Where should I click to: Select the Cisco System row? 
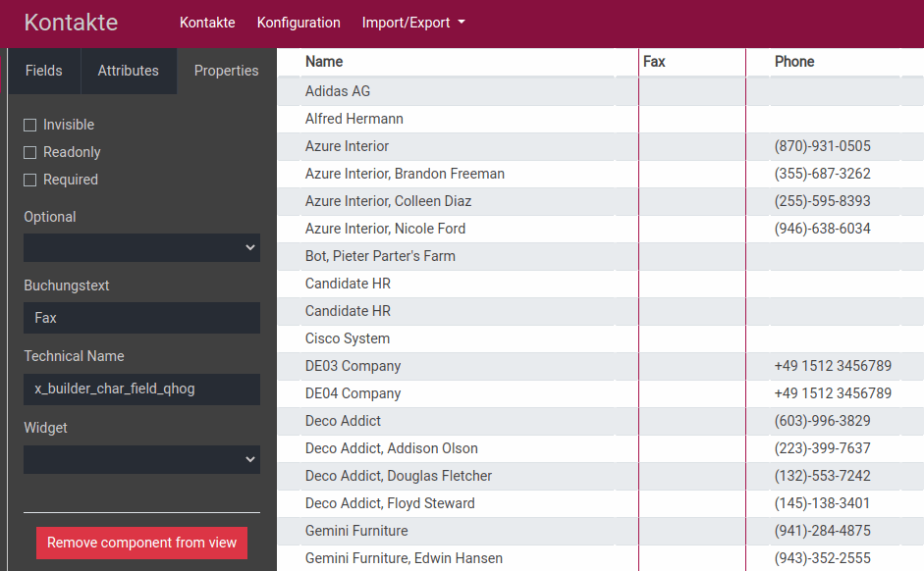pos(348,338)
